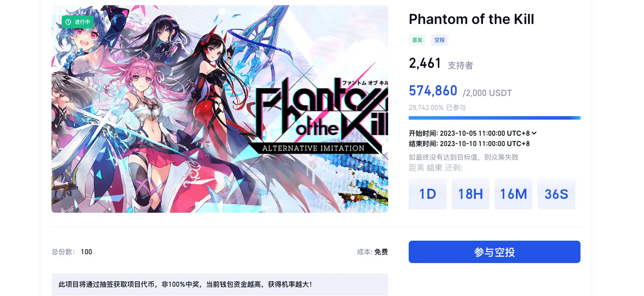
Task: Click the 18H countdown tile
Action: (x=470, y=194)
